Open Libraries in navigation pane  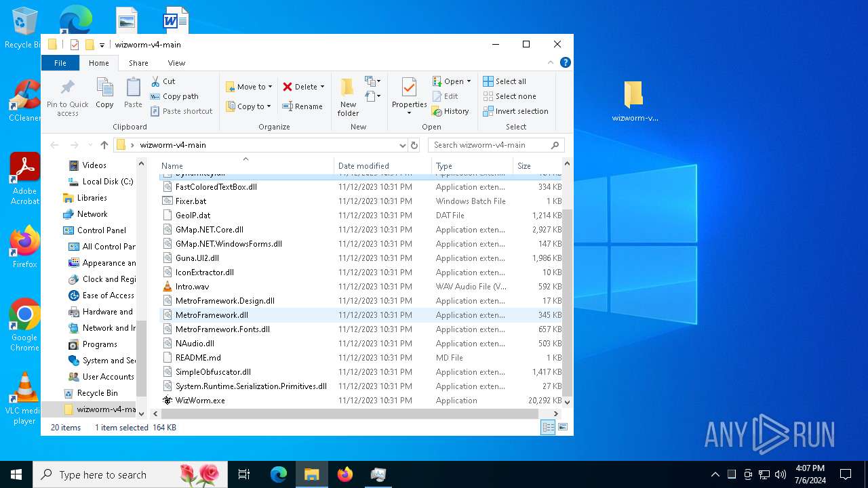[85, 198]
